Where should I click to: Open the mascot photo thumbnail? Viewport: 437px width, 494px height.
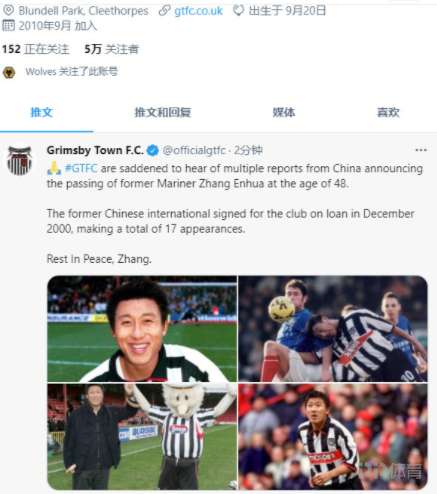(x=142, y=436)
